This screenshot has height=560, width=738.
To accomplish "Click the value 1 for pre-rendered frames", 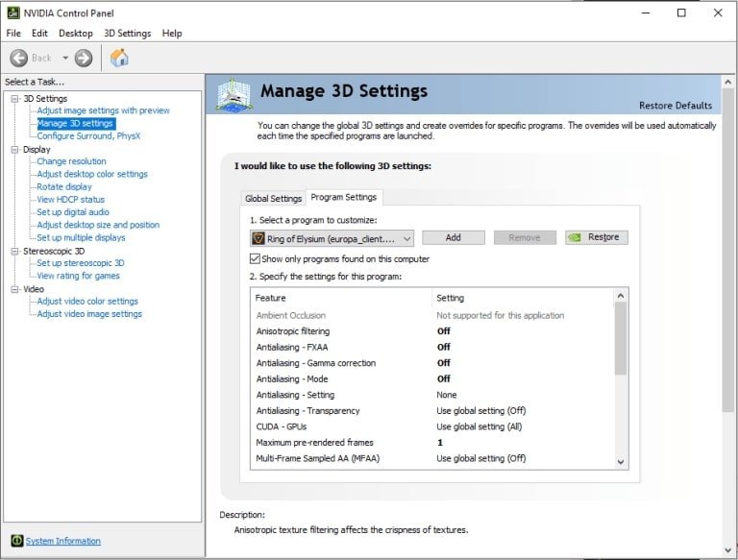I will (x=440, y=443).
